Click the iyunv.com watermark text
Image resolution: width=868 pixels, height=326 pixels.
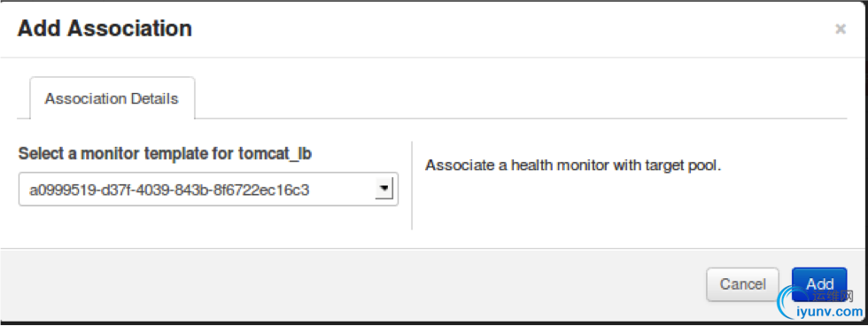click(829, 313)
